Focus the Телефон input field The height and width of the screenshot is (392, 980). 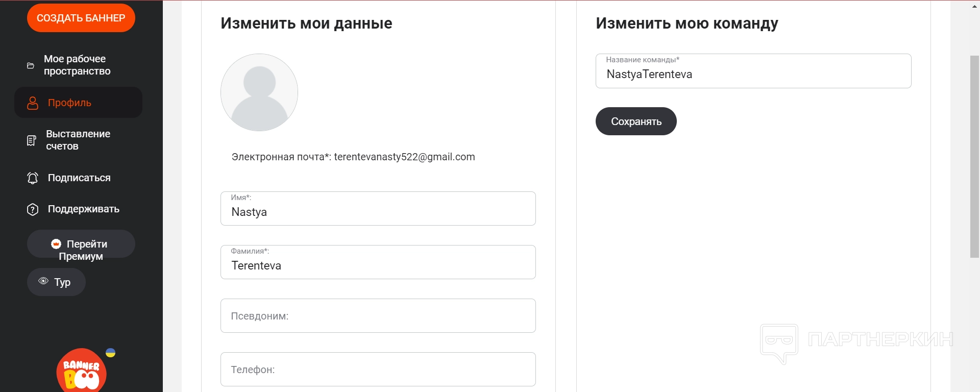tap(378, 370)
